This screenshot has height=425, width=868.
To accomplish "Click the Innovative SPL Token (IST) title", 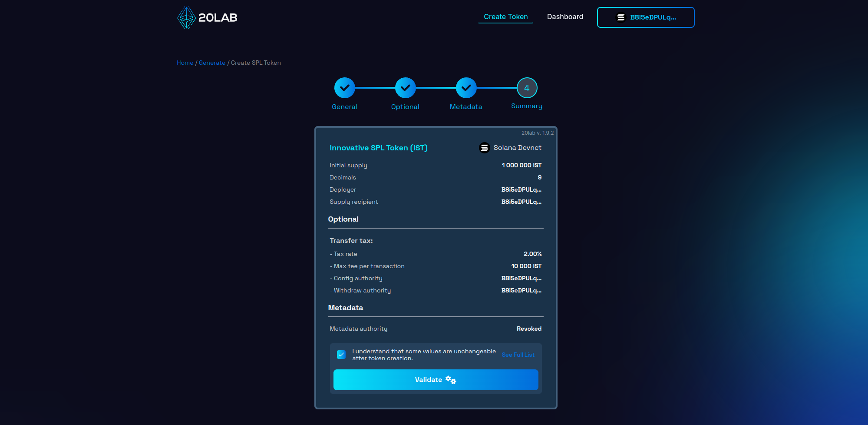I will tap(379, 148).
